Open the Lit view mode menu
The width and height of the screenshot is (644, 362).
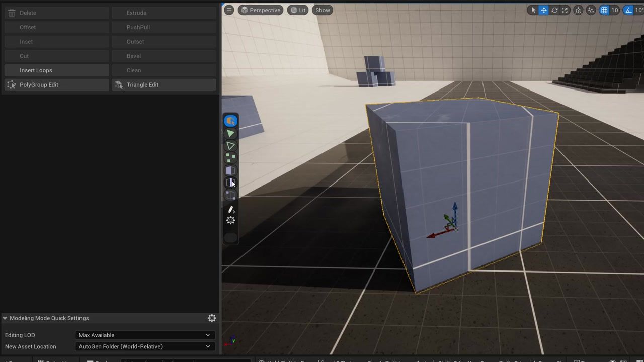click(x=298, y=10)
